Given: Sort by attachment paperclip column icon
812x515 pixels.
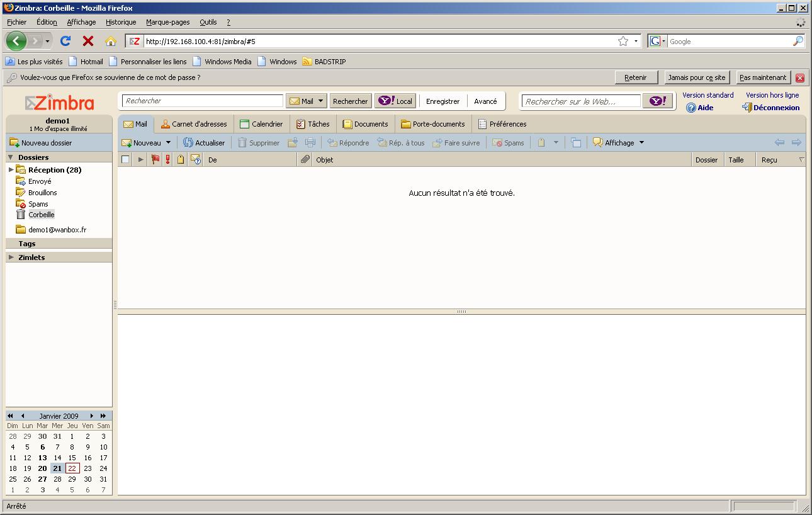Looking at the screenshot, I should coord(305,160).
